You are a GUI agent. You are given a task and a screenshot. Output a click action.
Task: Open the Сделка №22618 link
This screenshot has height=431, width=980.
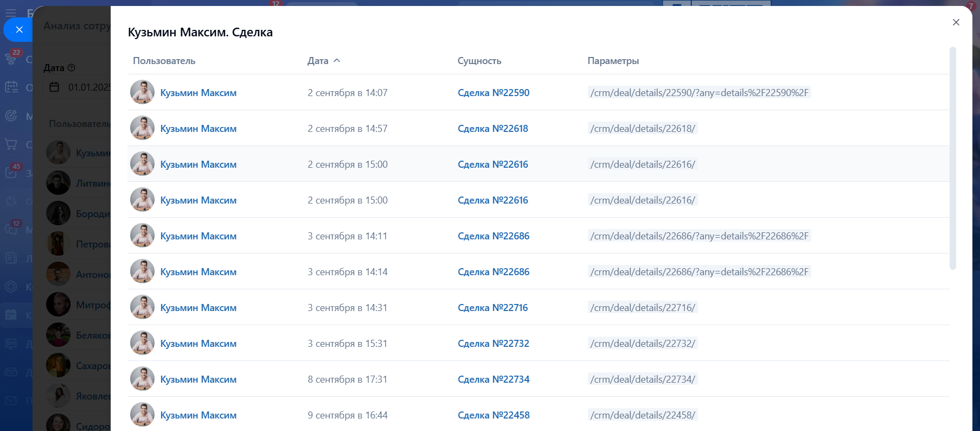coord(492,129)
